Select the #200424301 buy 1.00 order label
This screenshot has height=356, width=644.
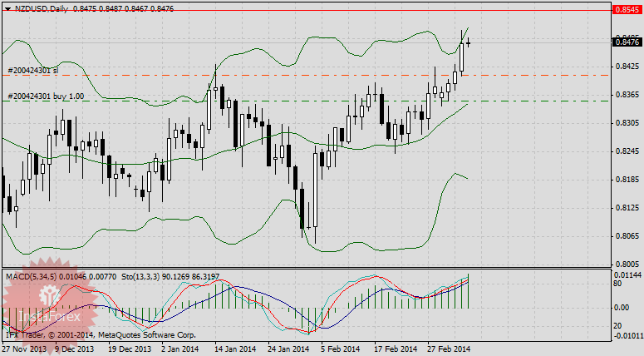47,96
